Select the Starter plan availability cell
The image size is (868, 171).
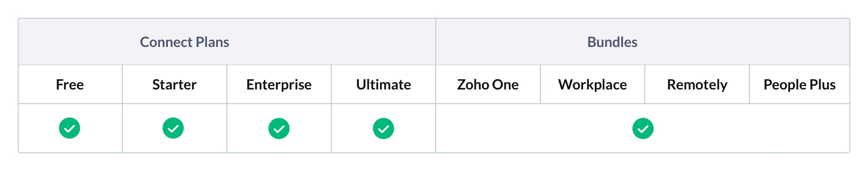point(174,128)
